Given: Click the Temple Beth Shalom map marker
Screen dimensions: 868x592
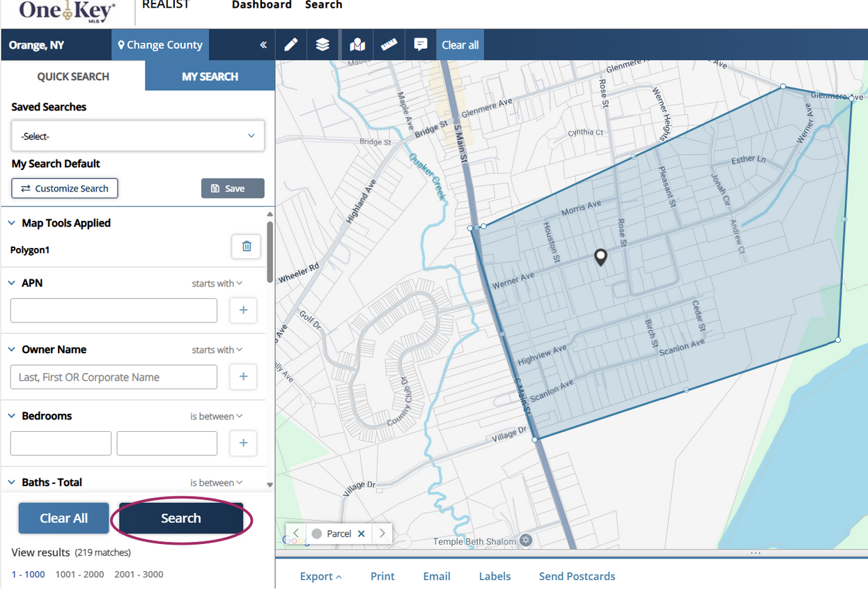Looking at the screenshot, I should pos(526,540).
